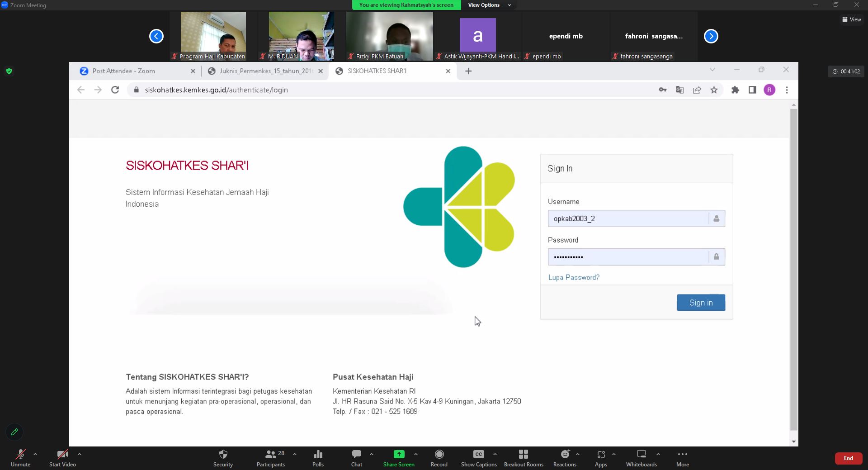Click the translate page icon

680,90
